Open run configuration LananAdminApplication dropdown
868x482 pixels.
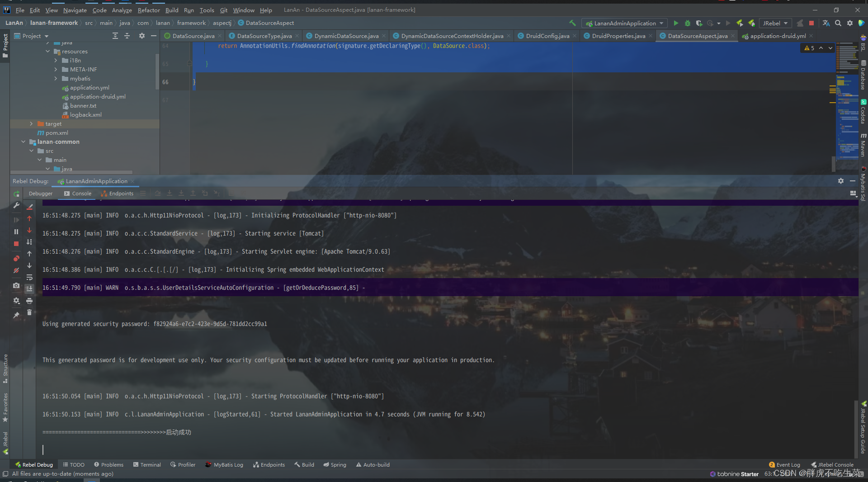pyautogui.click(x=624, y=23)
